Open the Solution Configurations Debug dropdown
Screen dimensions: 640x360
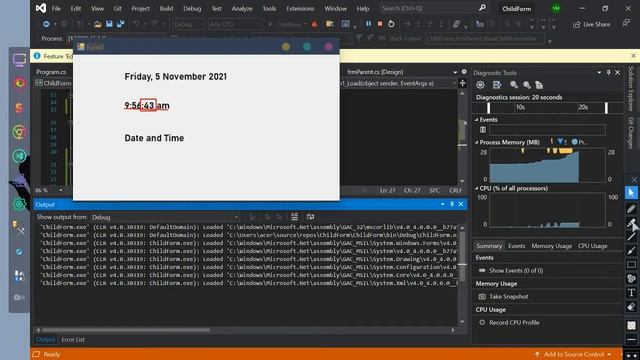click(x=188, y=24)
